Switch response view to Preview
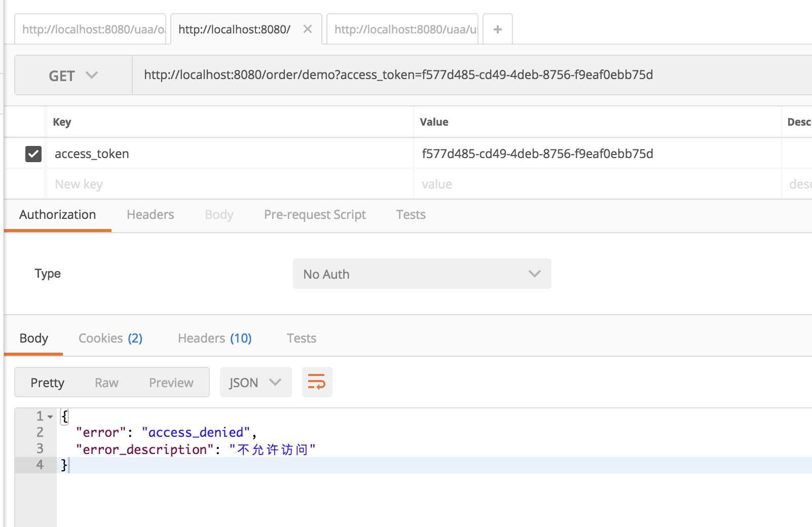Viewport: 812px width, 527px height. pos(171,383)
